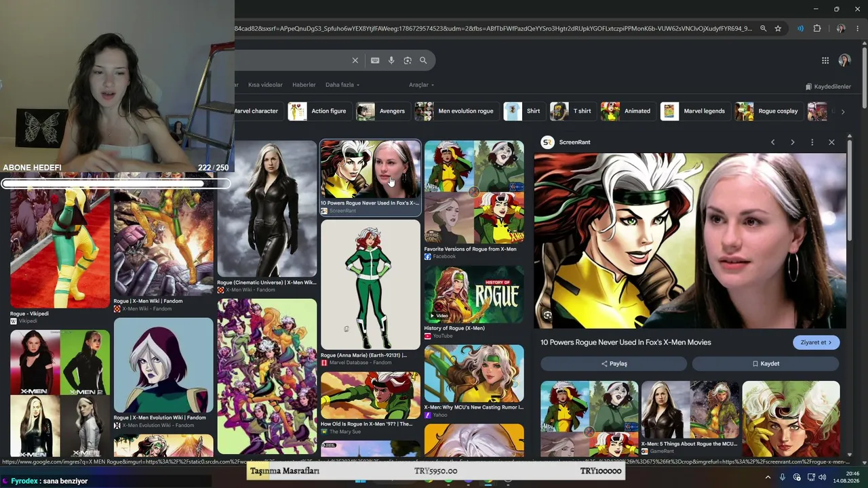
Task: Go to previous image in preview panel
Action: coord(772,142)
